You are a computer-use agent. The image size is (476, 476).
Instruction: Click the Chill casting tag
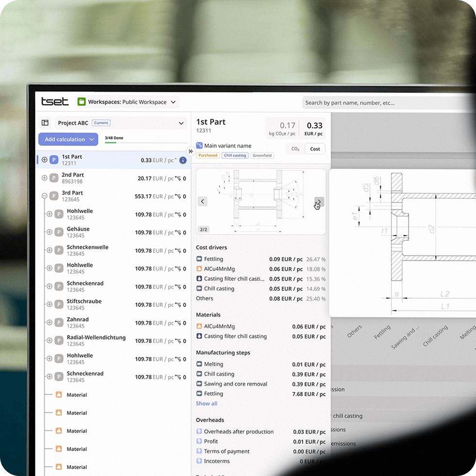(235, 155)
